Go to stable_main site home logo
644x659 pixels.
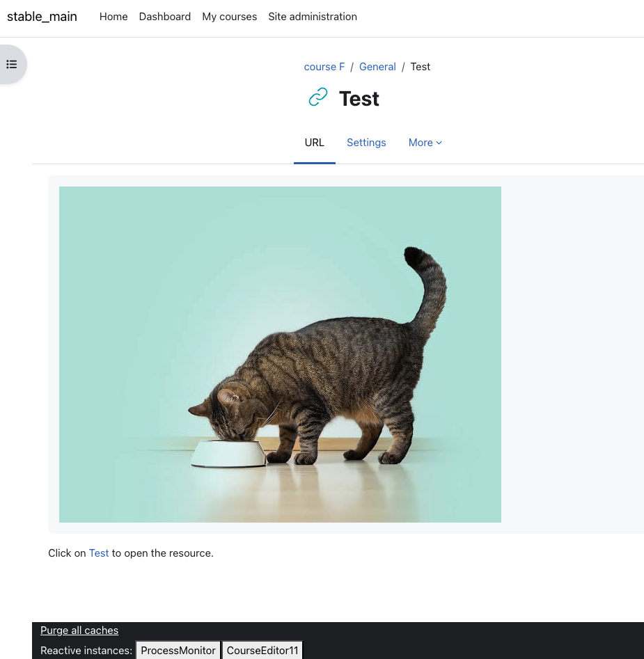42,17
